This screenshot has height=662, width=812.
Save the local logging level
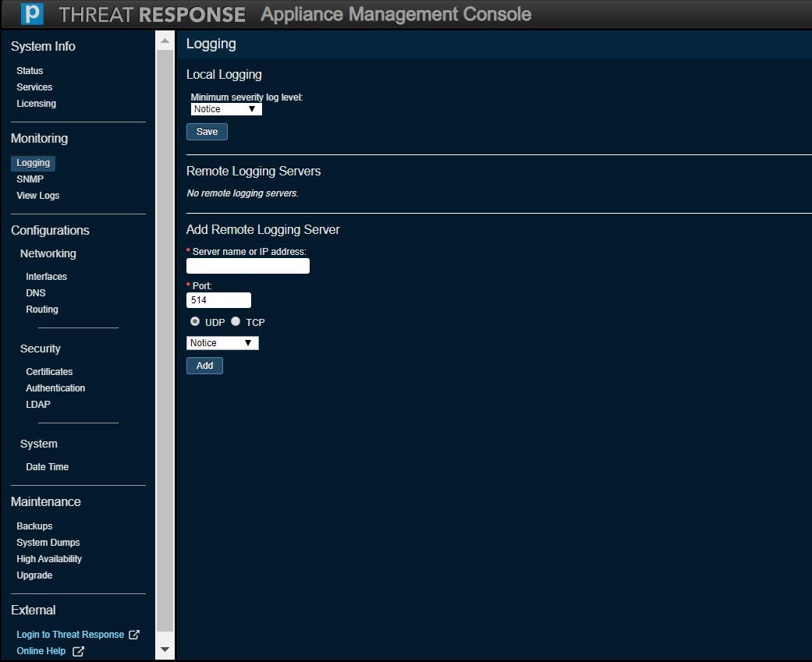click(x=207, y=132)
